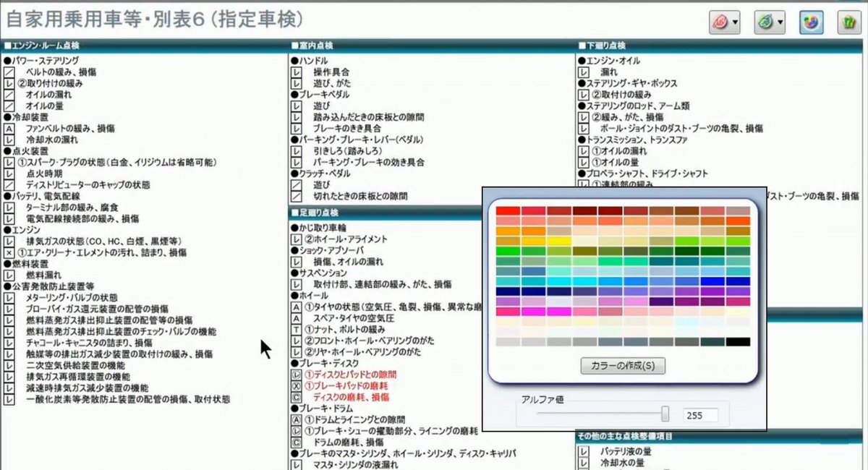
Task: Open the red pen dropdown arrow
Action: coord(736,22)
